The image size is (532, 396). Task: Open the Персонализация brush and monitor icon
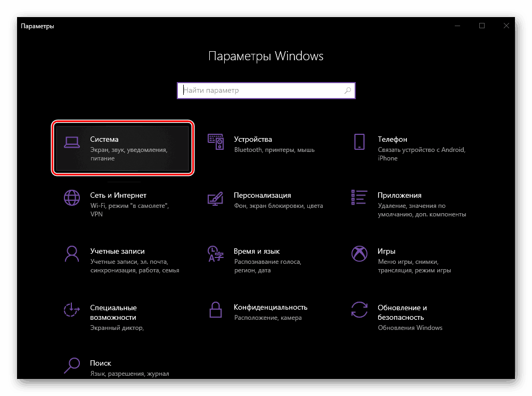click(x=216, y=199)
